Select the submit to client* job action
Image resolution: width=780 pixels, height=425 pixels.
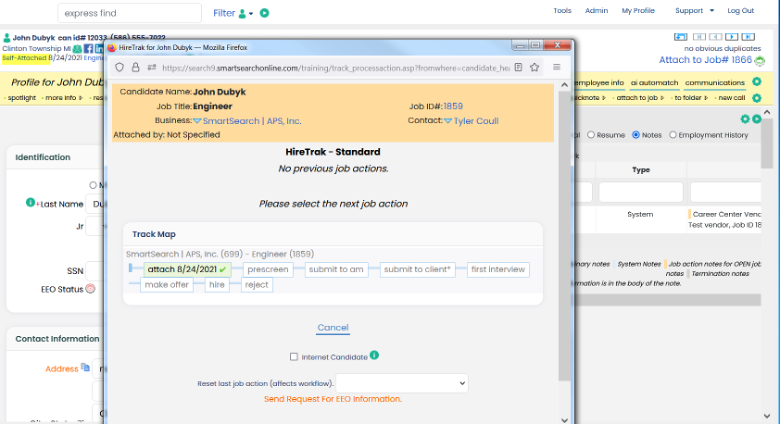417,269
